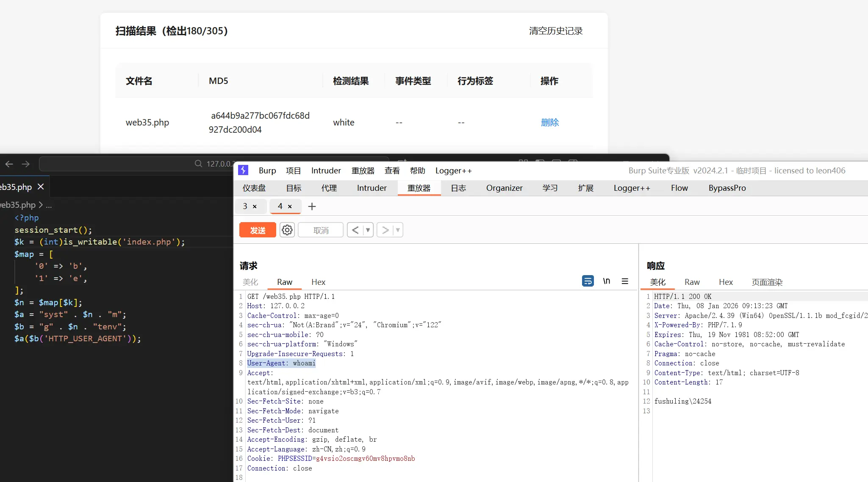Toggle non-printable characters (\n) display
Viewport: 868px width, 482px height.
click(x=606, y=281)
